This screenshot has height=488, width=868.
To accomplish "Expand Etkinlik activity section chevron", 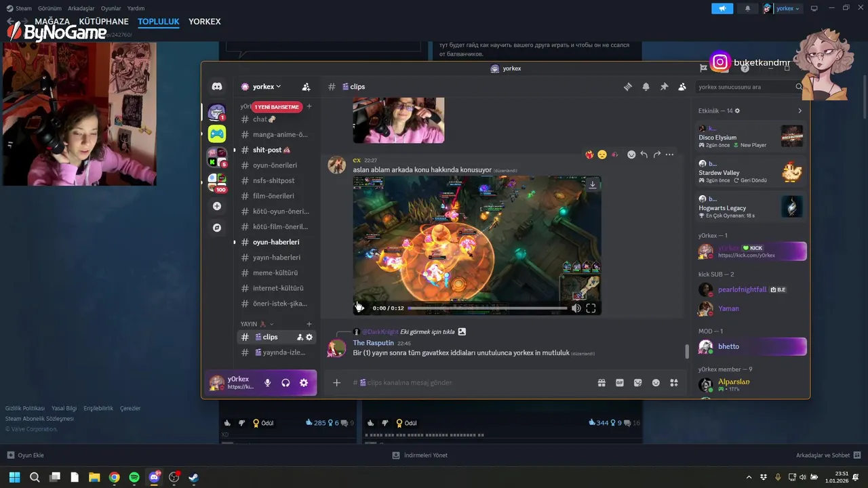I will (x=800, y=110).
